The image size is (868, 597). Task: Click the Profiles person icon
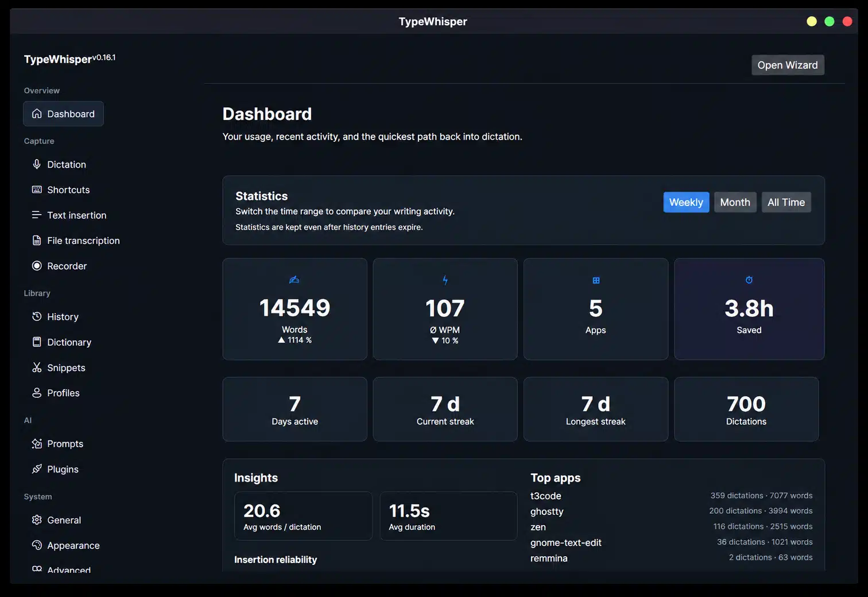(37, 393)
